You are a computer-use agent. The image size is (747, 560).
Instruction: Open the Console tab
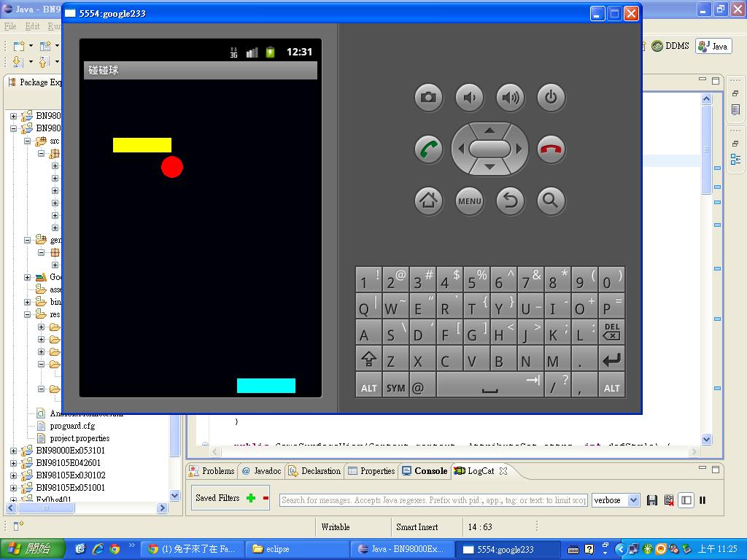(425, 471)
